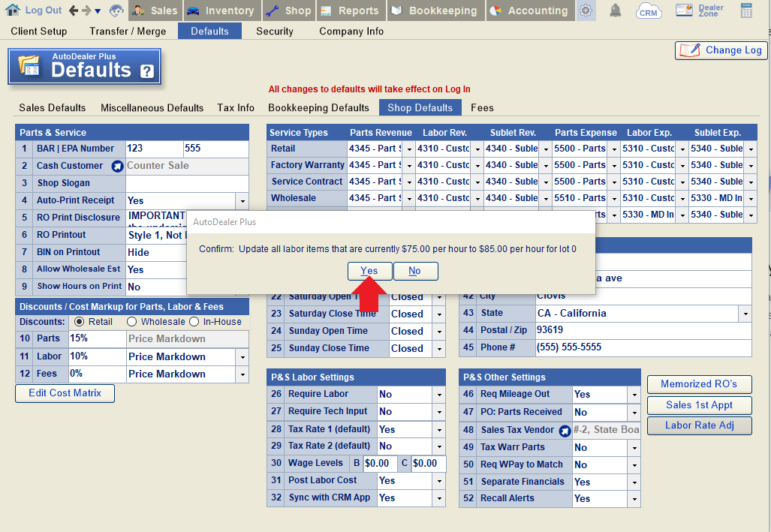The width and height of the screenshot is (771, 532).
Task: Go back with the left arrow
Action: click(74, 11)
